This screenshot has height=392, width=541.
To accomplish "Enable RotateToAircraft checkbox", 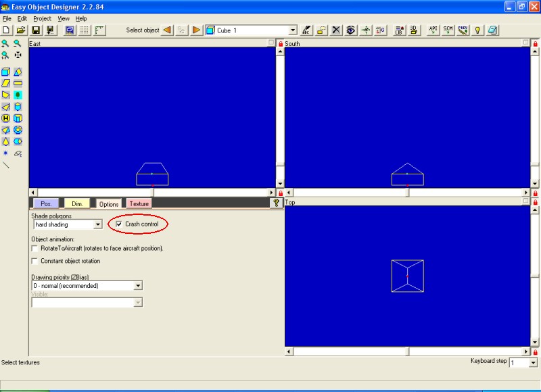I will 34,248.
